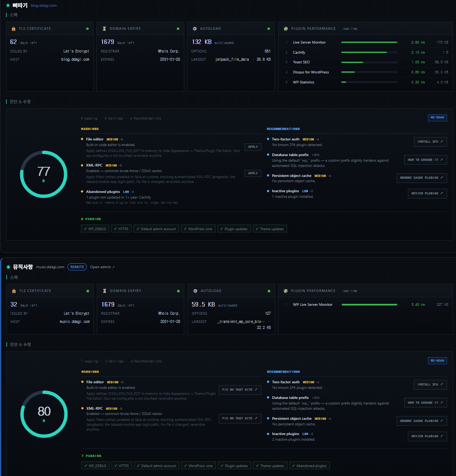Click green status dot on music.ddagi.com TLS Certificate card
The image size is (456, 476).
coord(88,291)
